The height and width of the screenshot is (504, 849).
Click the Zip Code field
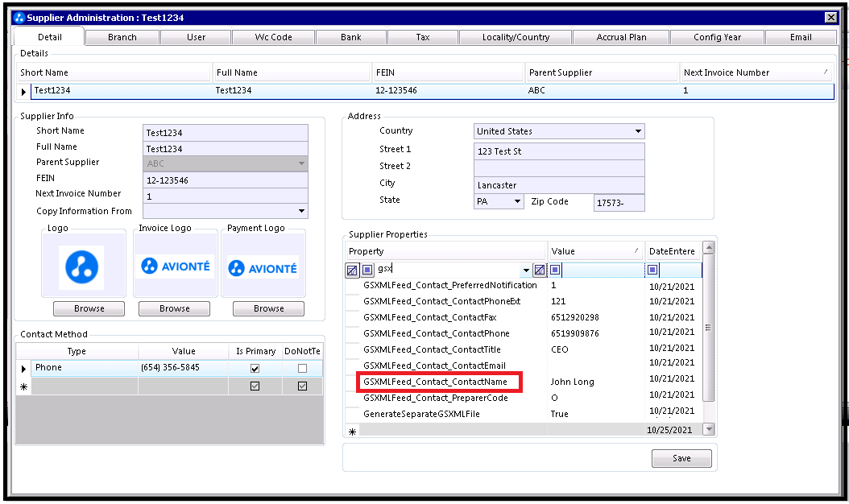tap(619, 202)
